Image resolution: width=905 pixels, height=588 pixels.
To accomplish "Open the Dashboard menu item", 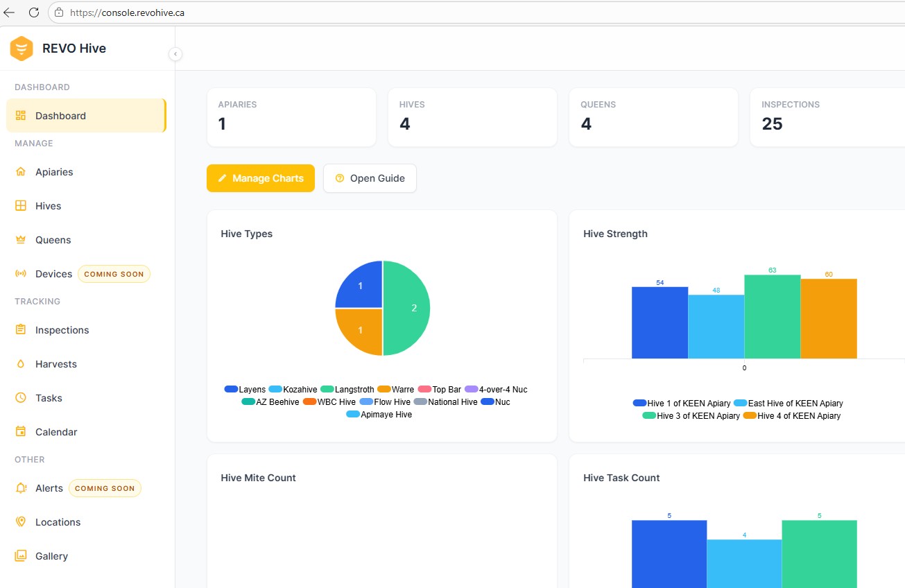I will tap(86, 116).
